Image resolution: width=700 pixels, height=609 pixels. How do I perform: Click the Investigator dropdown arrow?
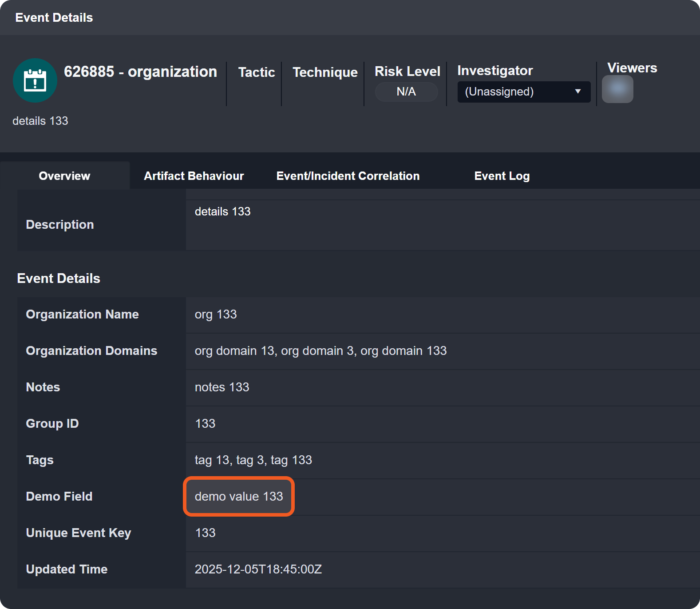577,92
